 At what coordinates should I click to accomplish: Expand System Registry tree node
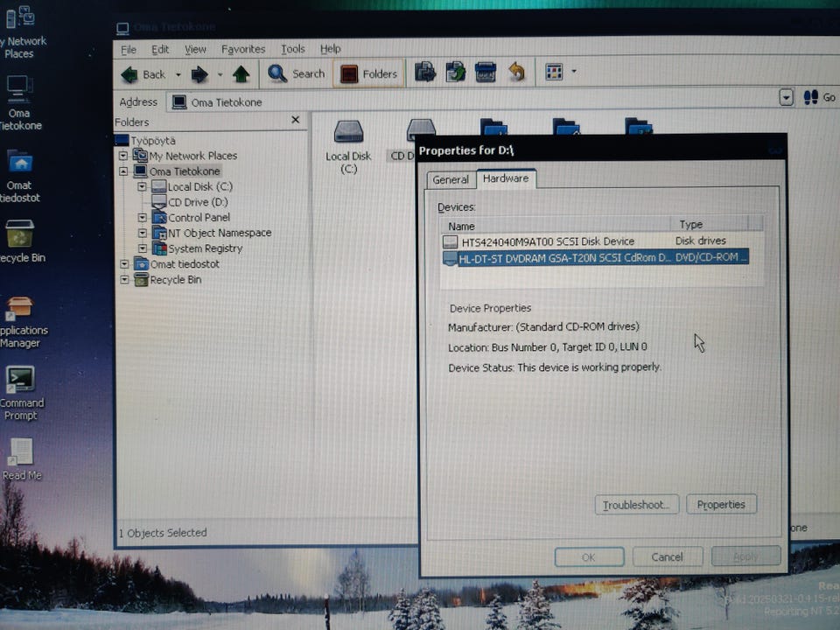(x=142, y=248)
